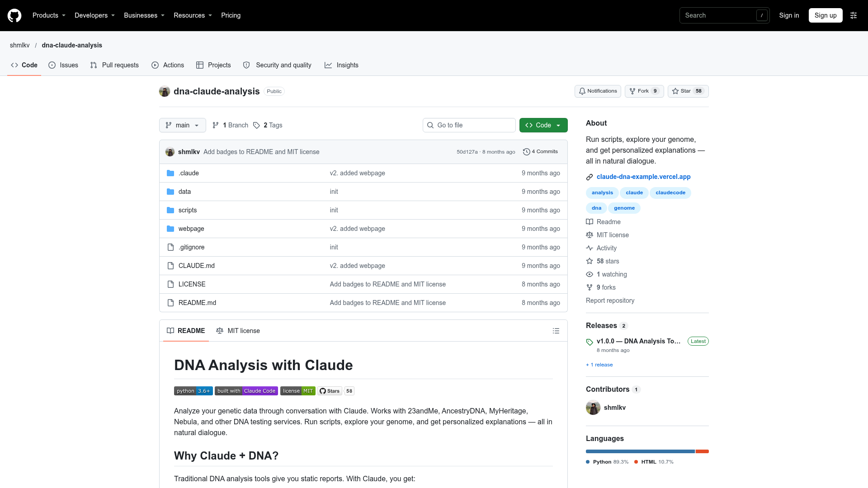This screenshot has height=488, width=868.
Task: Open claude-dna-example.vercel.app link
Action: pyautogui.click(x=643, y=177)
